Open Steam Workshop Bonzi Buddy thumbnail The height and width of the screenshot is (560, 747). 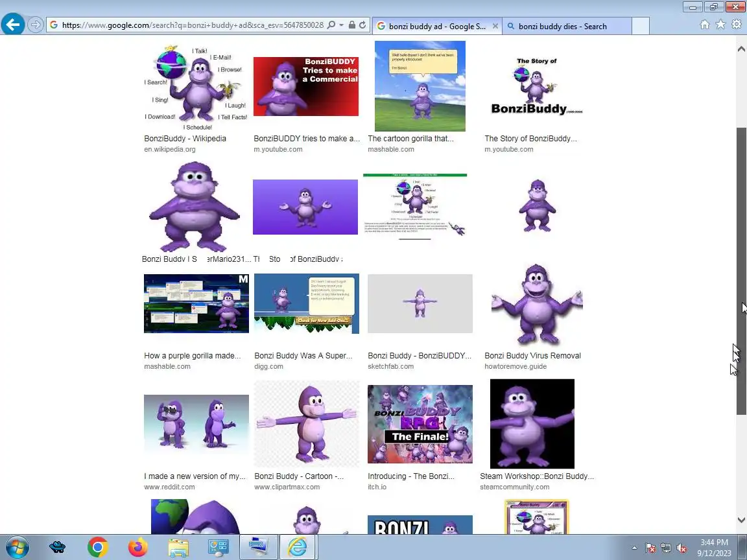532,424
